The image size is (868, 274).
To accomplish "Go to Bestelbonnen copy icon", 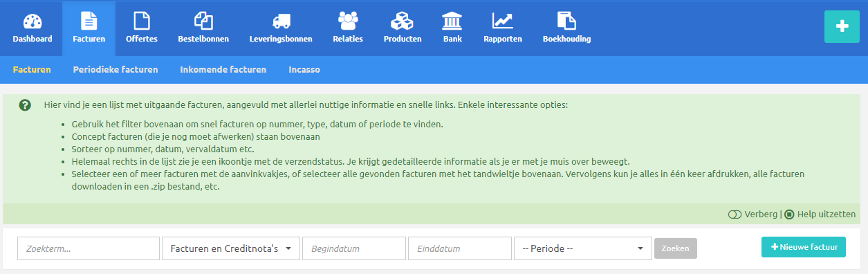I will click(x=203, y=21).
